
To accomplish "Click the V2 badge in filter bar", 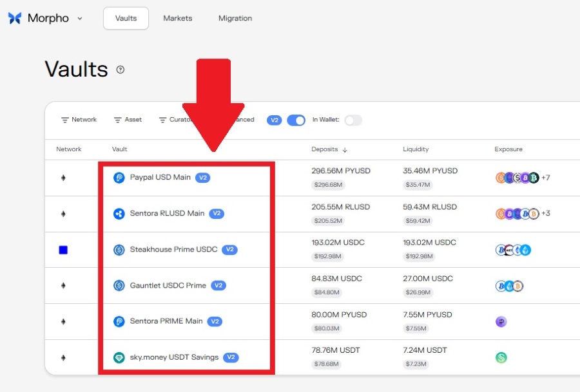I will [x=274, y=120].
